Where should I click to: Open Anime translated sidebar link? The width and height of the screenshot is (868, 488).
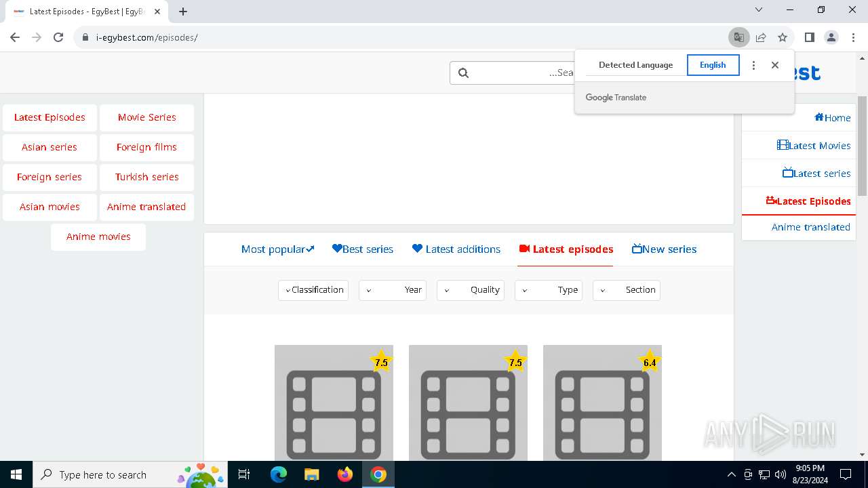coord(799,227)
